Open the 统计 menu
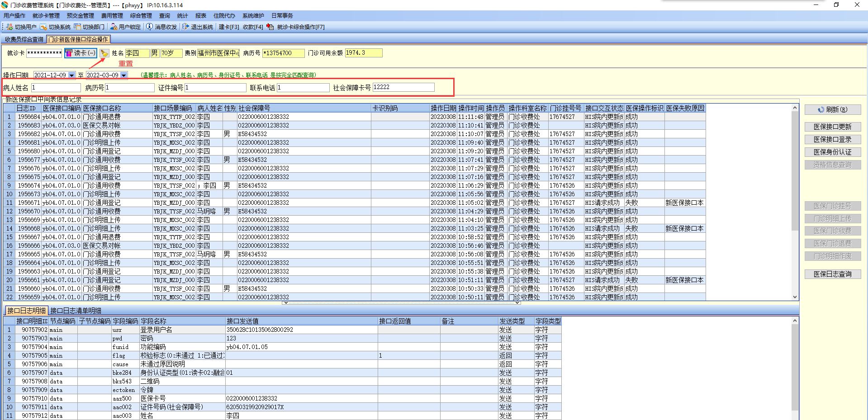Viewport: 868px width, 420px height. point(182,16)
